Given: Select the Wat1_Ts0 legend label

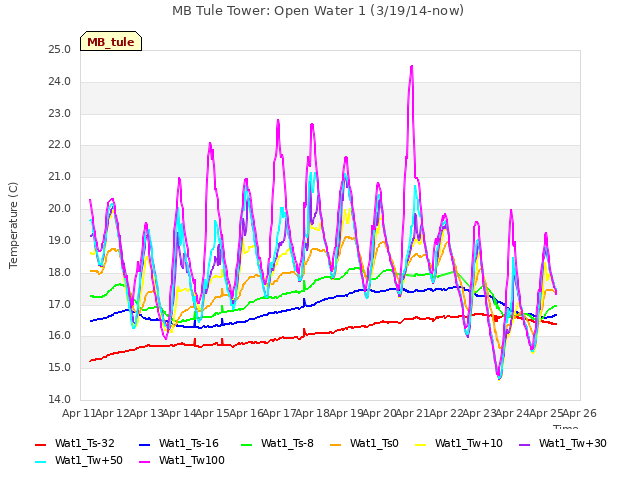Looking at the screenshot, I should [374, 443].
